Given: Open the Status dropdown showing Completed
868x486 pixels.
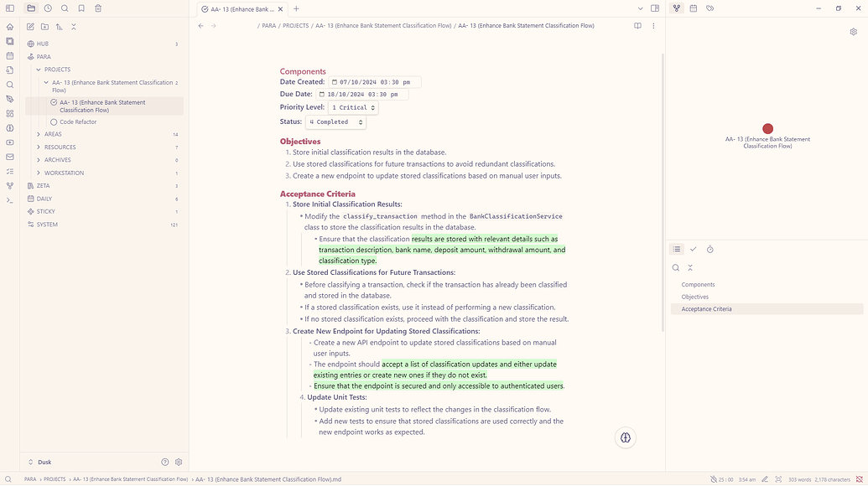Looking at the screenshot, I should point(334,121).
